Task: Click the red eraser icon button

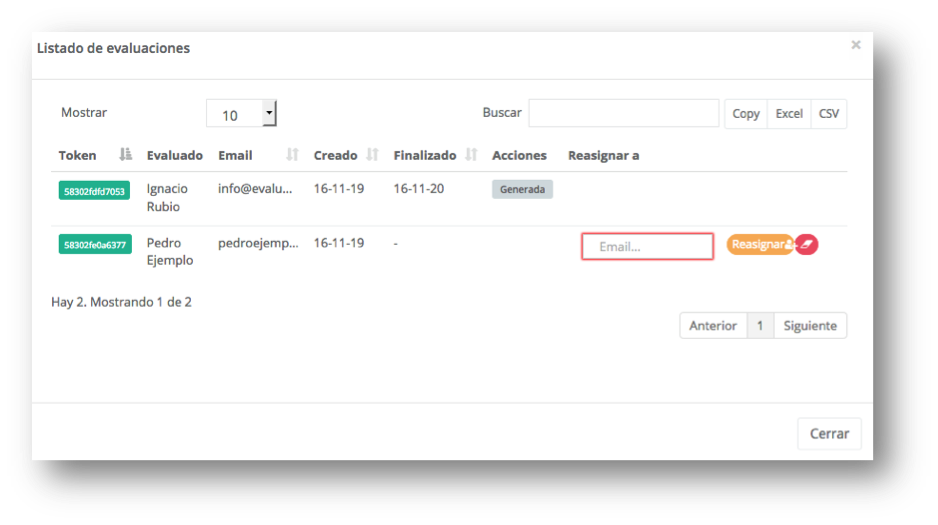Action: pos(806,245)
